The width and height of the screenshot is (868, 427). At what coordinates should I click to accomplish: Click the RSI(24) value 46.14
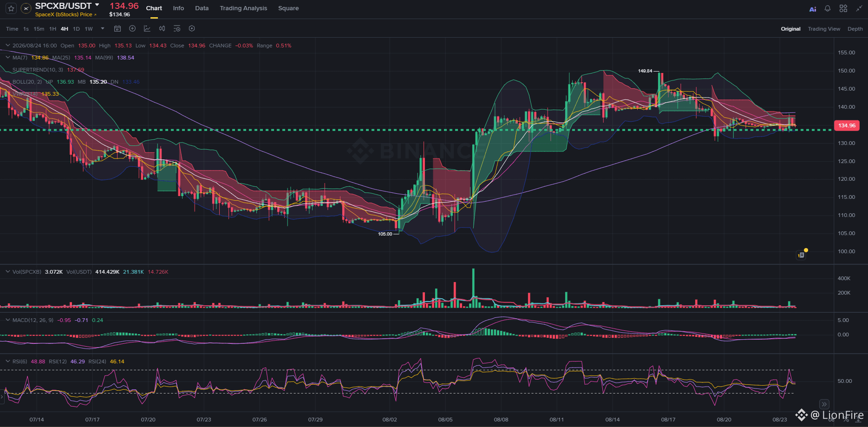pos(117,361)
